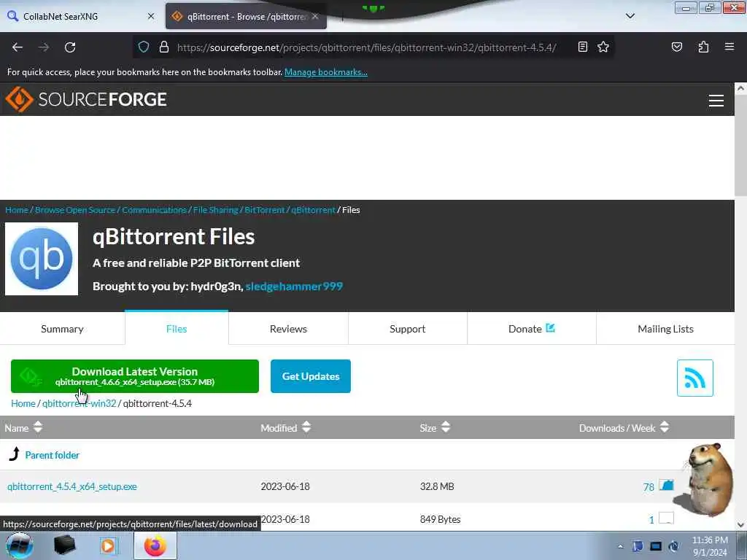This screenshot has height=560, width=747.
Task: Open the media player taskbar icon
Action: click(x=108, y=545)
